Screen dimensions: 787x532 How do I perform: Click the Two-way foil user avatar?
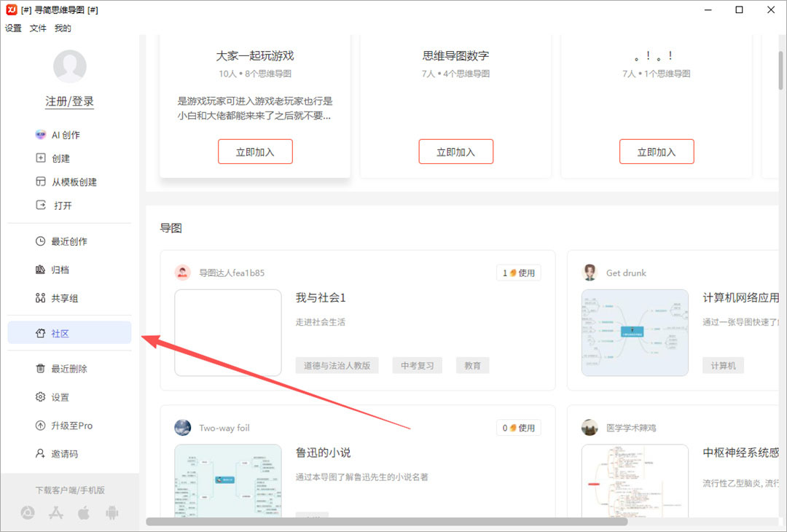click(183, 428)
